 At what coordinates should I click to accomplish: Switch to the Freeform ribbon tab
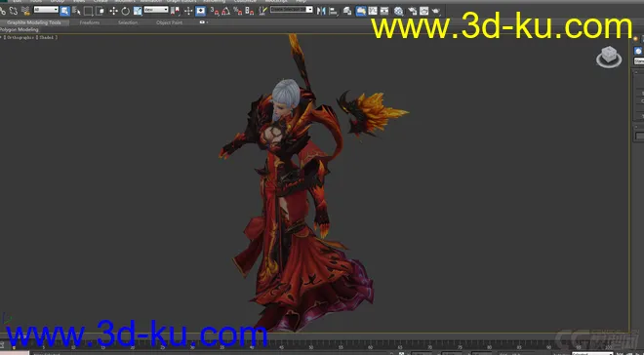[x=90, y=22]
